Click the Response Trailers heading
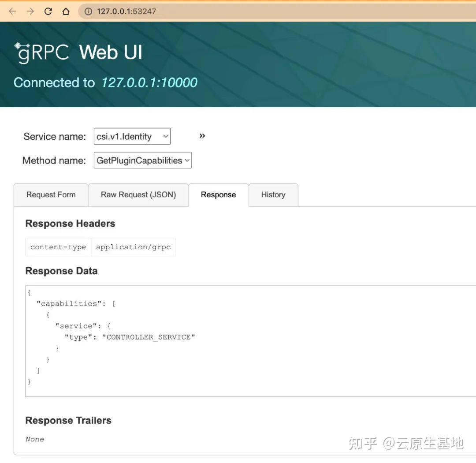Viewport: 476px width, 463px height. pos(68,421)
